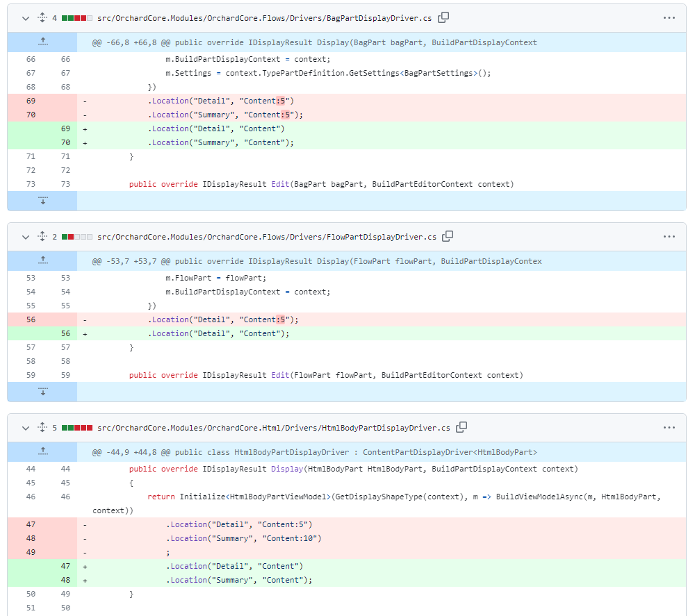695x616 pixels.
Task: Expand lines below line 73 in BagPartDisplayDriver.cs
Action: pos(42,201)
